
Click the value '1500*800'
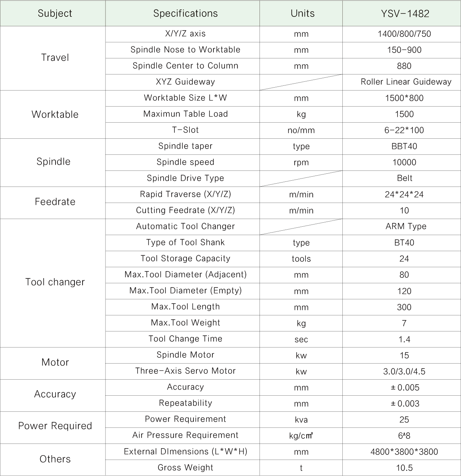tap(404, 98)
